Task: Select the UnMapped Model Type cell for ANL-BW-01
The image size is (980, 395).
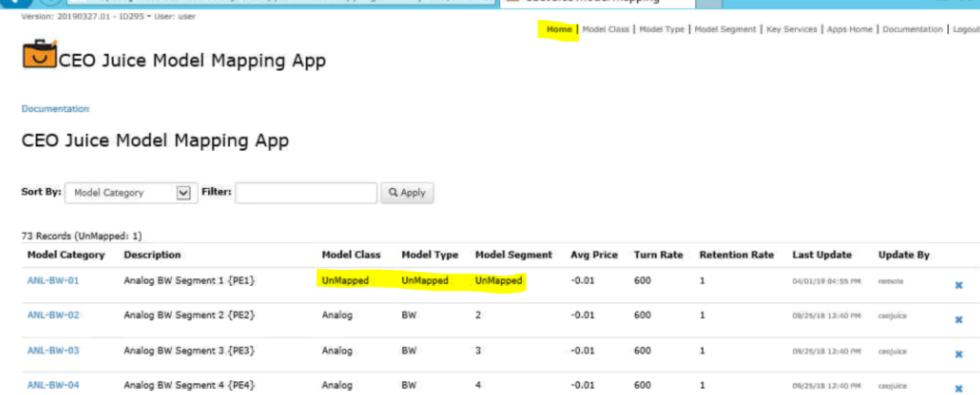Action: (x=425, y=281)
